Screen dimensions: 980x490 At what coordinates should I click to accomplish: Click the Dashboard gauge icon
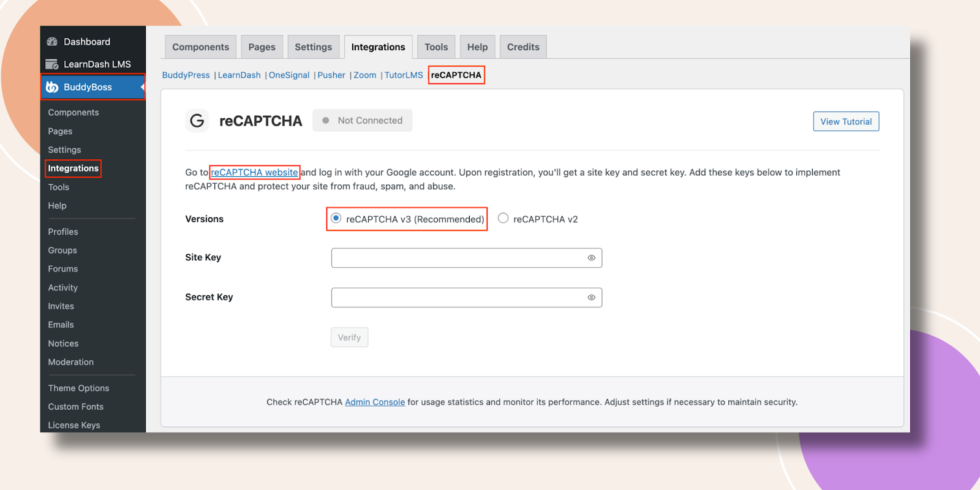click(52, 42)
